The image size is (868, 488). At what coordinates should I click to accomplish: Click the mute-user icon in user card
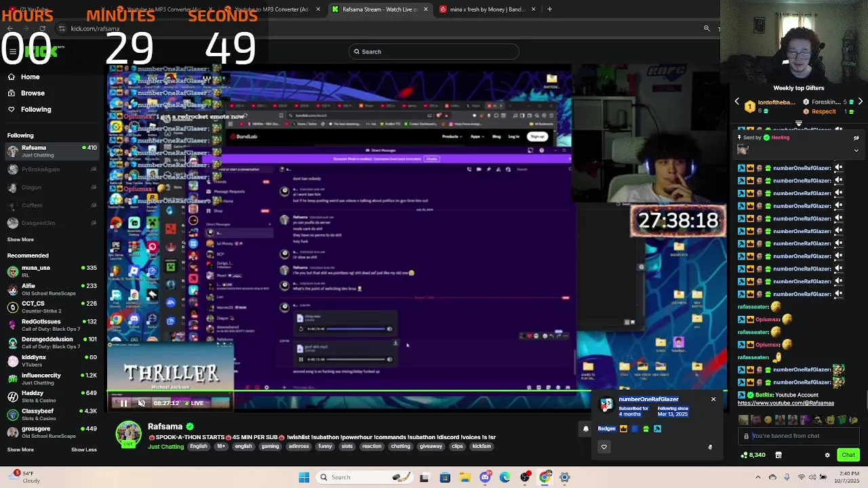coord(710,447)
